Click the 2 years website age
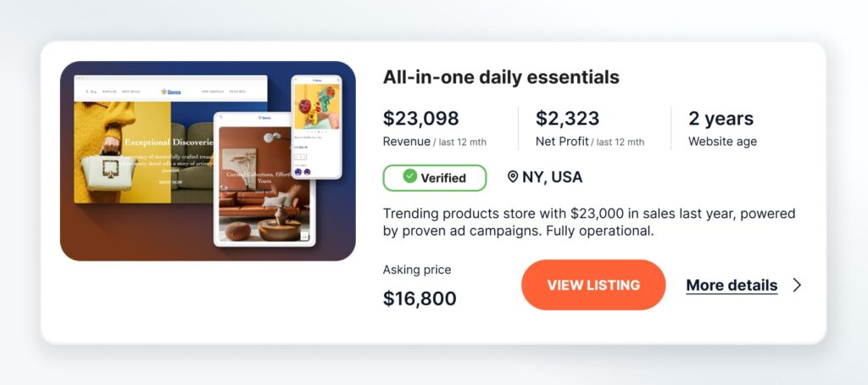The image size is (868, 385). pyautogui.click(x=721, y=119)
